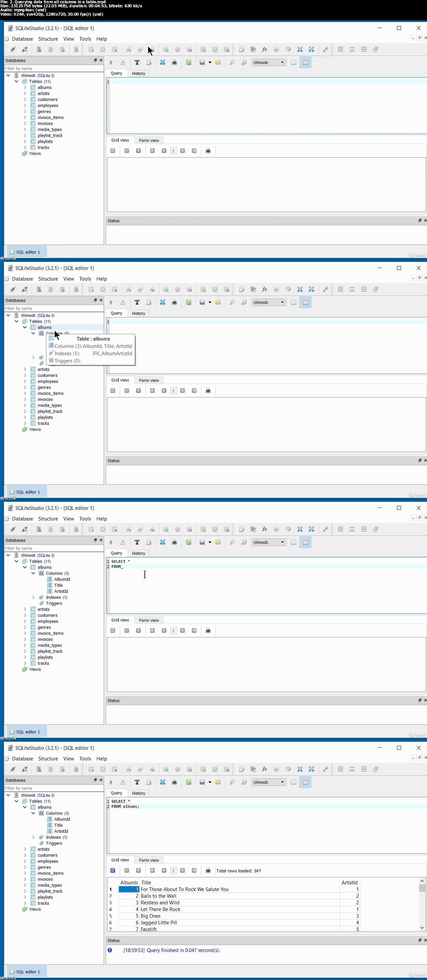Image resolution: width=427 pixels, height=980 pixels.
Task: Click Find magnifier icon in the 00:02:54 frame
Action: (233, 542)
